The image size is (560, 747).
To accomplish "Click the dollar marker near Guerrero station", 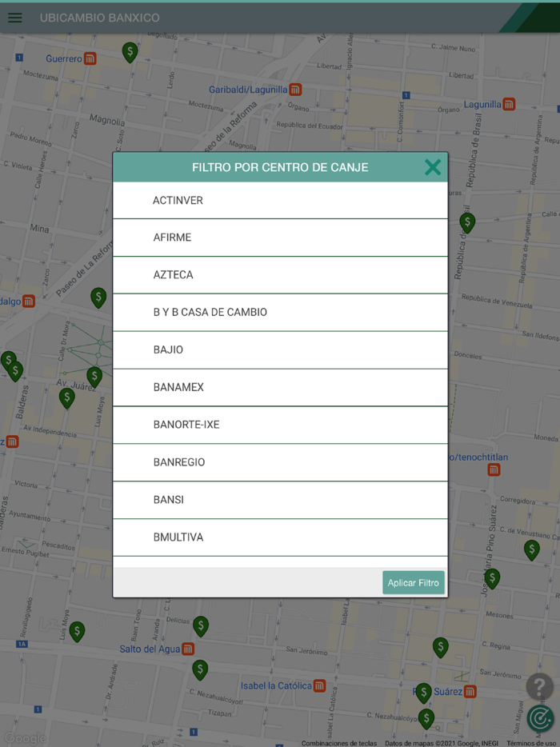I will [x=130, y=52].
